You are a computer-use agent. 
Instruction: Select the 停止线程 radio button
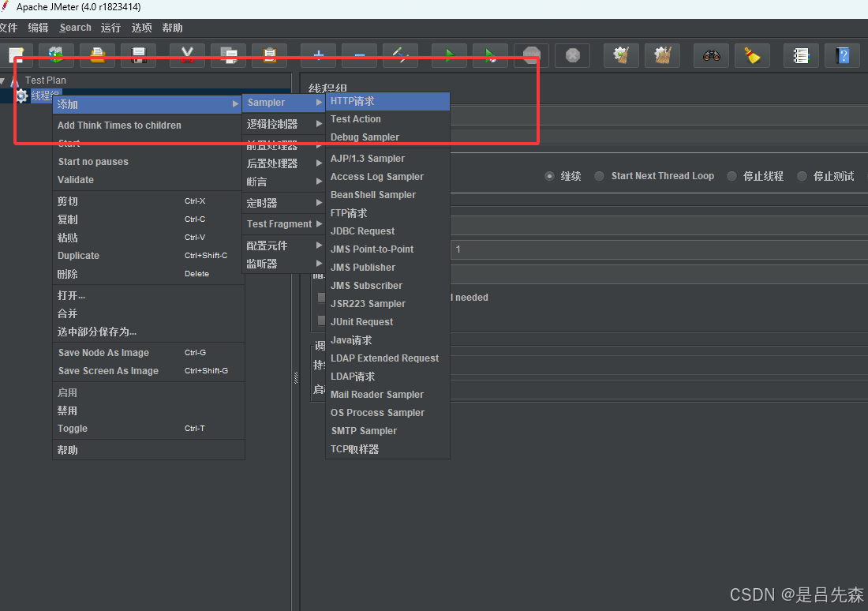731,176
